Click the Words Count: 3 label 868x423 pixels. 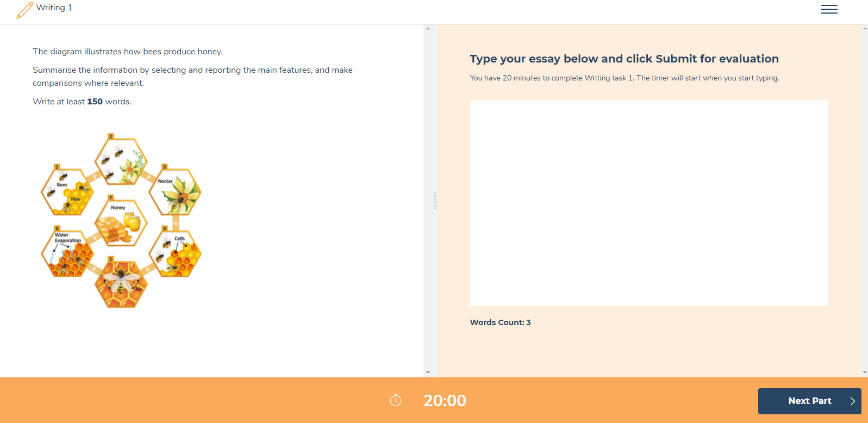point(500,322)
